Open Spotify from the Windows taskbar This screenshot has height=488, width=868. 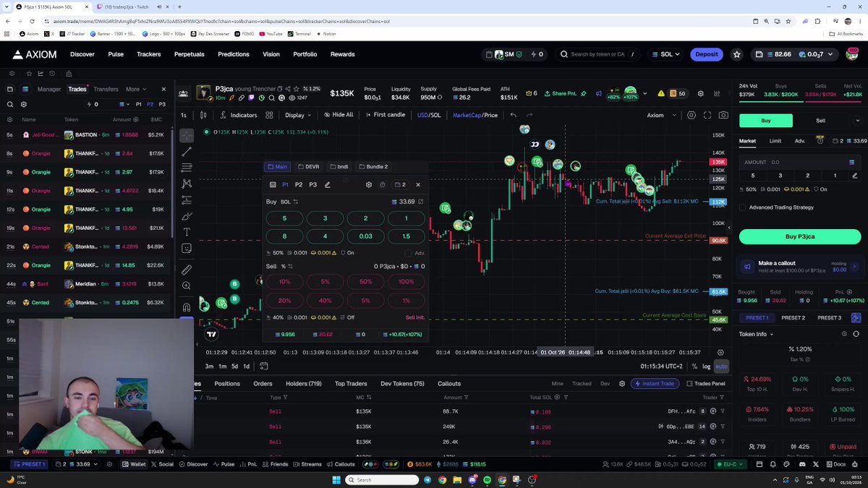click(487, 480)
